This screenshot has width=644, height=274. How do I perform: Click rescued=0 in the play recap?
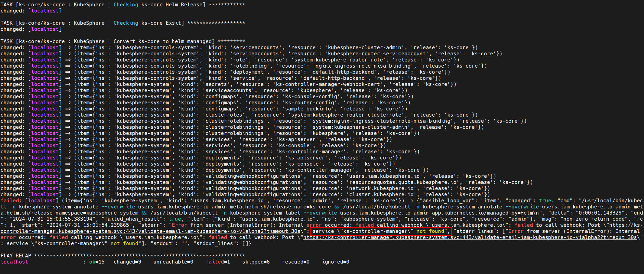pos(295,262)
